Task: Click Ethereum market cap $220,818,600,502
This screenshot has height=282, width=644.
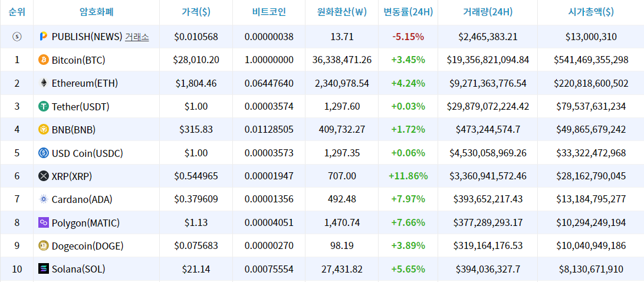Action: coord(591,83)
